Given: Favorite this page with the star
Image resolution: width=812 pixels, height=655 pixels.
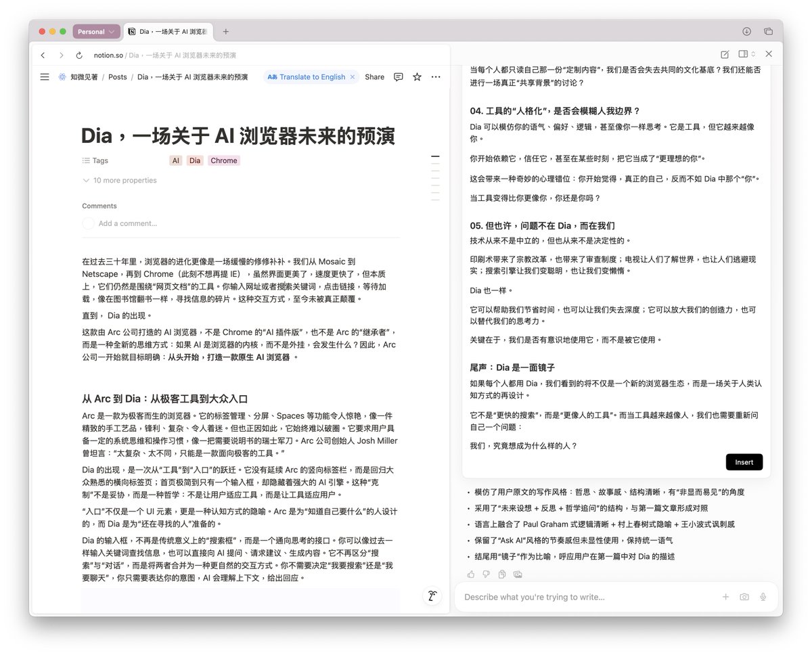Looking at the screenshot, I should 417,77.
